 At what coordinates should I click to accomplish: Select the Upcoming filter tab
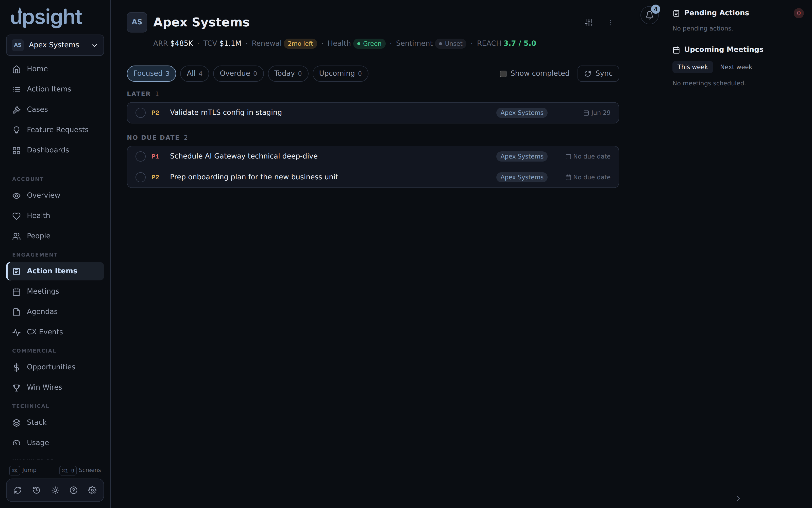pyautogui.click(x=340, y=74)
